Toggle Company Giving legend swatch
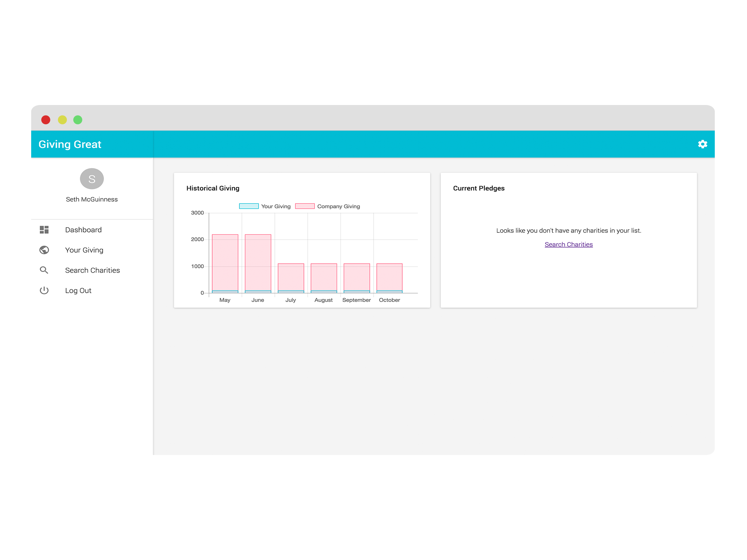 (305, 206)
